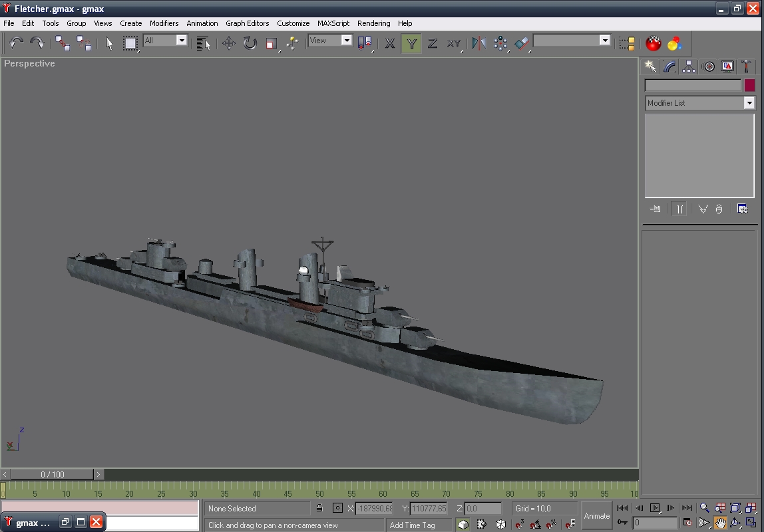Activate the Select and Uniform Scale tool
The image size is (764, 532).
(272, 43)
